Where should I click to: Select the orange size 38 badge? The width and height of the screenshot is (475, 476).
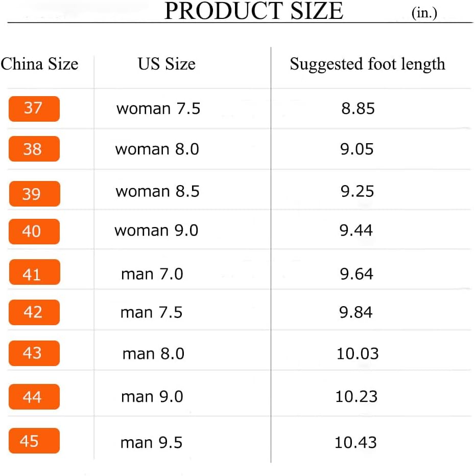pos(34,149)
